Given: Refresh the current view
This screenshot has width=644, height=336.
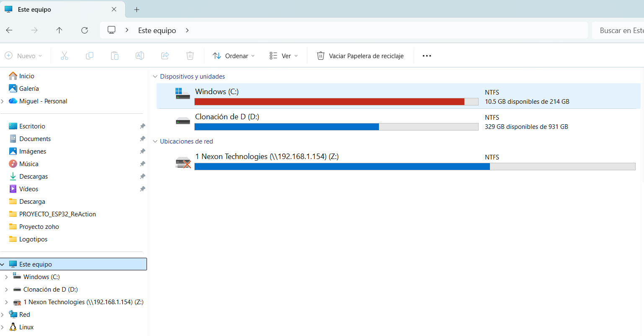Looking at the screenshot, I should (85, 30).
